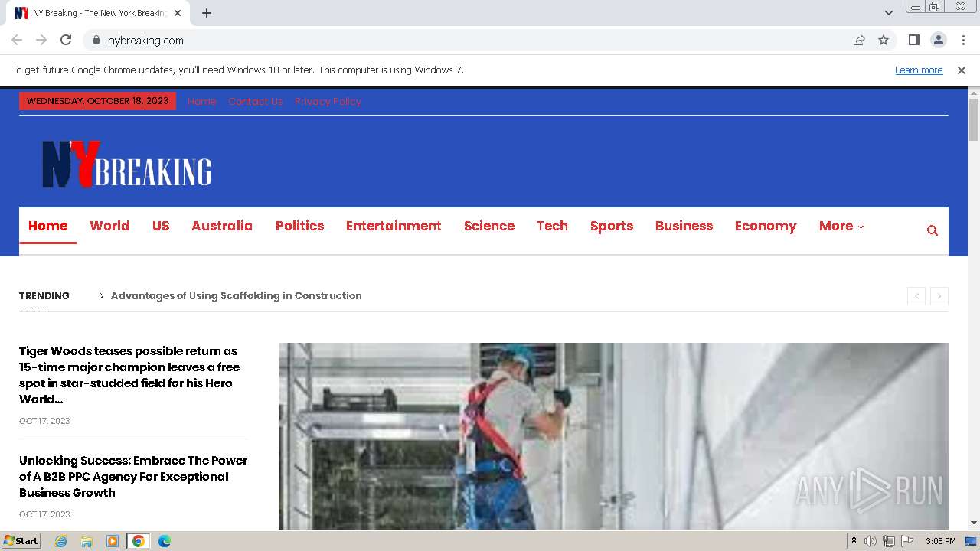Open the scaffolding worker featured image
Viewport: 980px width, 551px height.
pyautogui.click(x=613, y=435)
